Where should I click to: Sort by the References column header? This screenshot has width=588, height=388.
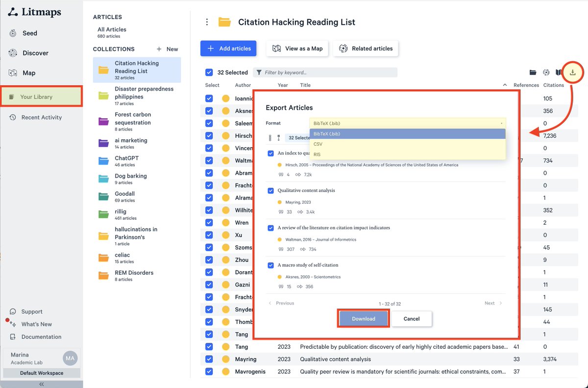point(526,85)
